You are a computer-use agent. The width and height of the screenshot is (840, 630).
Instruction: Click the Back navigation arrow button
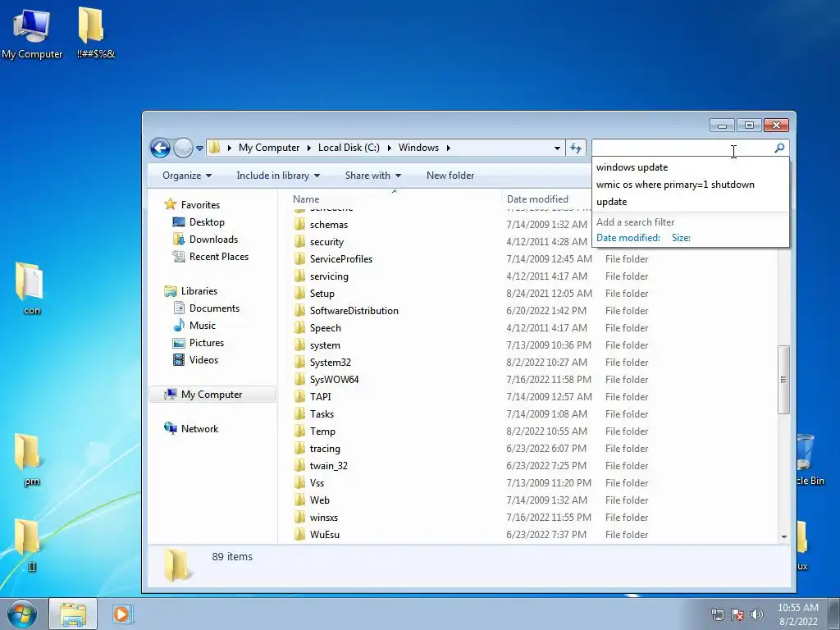(160, 148)
